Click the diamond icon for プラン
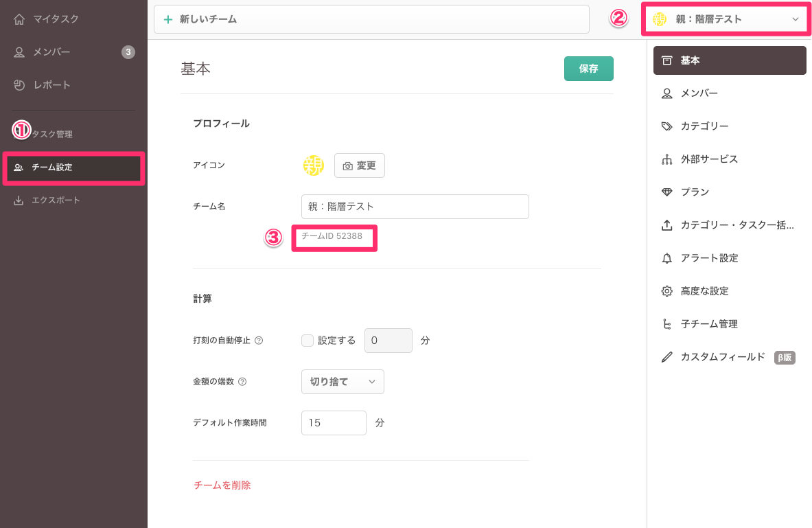 point(666,192)
